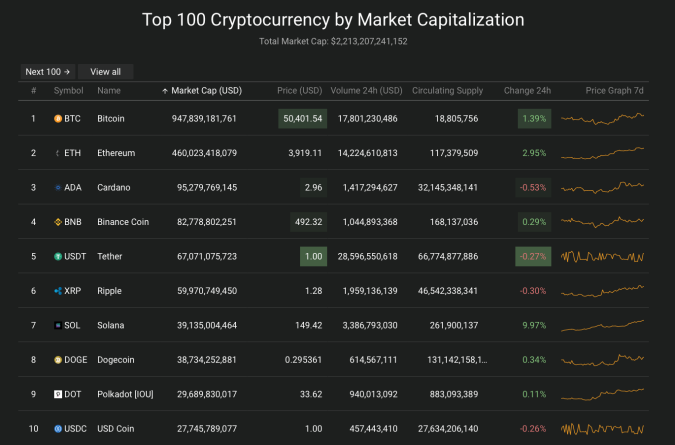Click Bitcoin market cap 947,839,181,761
This screenshot has height=445, width=675.
(204, 119)
